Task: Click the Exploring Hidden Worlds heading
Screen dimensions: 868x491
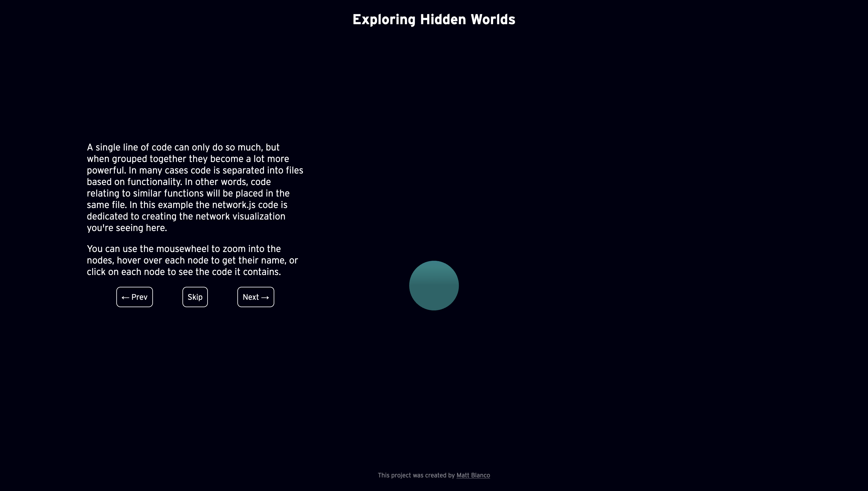Action: coord(434,19)
